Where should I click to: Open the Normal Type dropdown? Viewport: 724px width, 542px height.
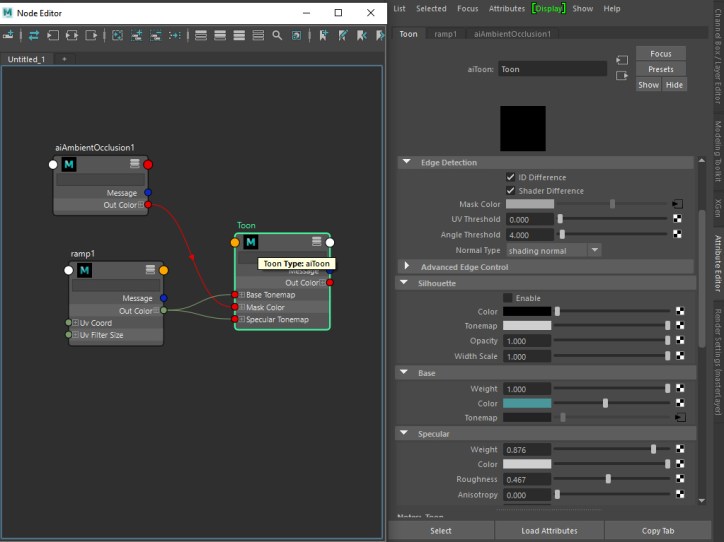click(553, 250)
